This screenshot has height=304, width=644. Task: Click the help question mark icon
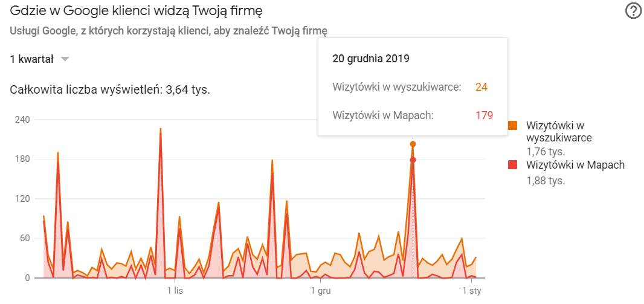pyautogui.click(x=633, y=11)
